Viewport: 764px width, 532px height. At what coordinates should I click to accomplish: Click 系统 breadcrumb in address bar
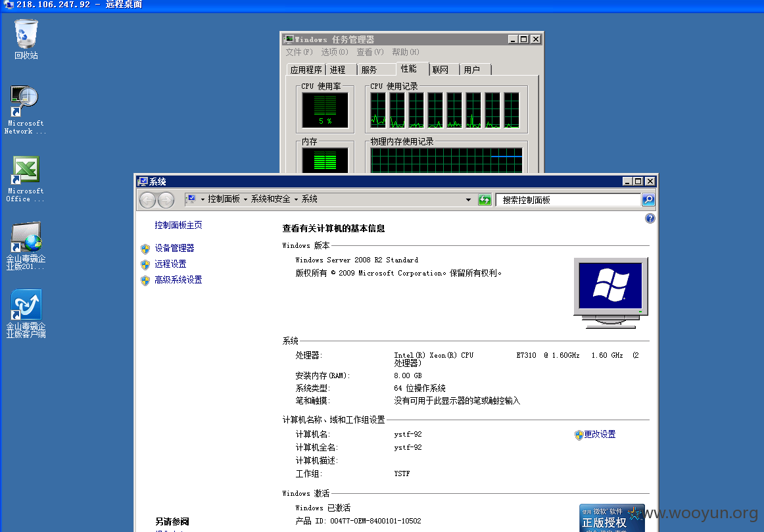tap(310, 199)
